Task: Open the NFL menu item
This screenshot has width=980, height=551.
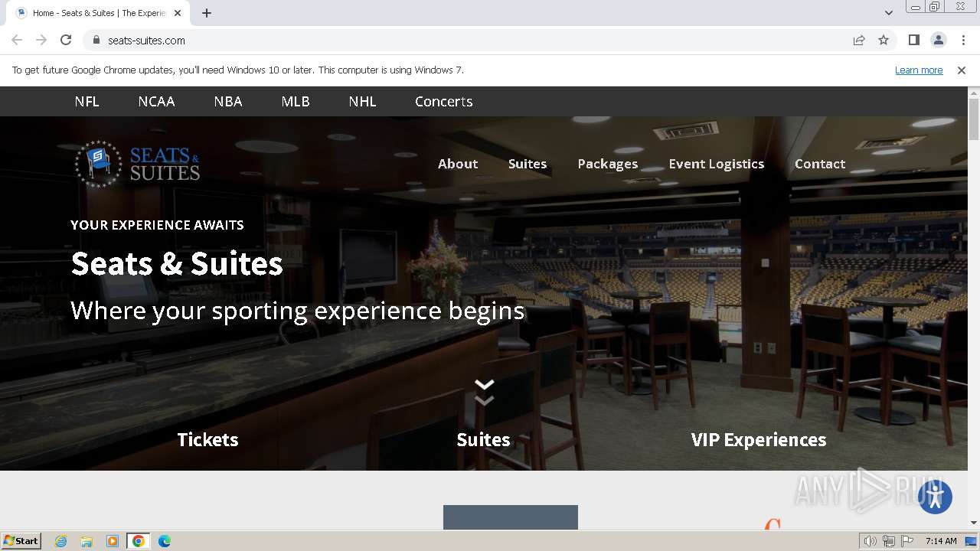Action: 87,101
